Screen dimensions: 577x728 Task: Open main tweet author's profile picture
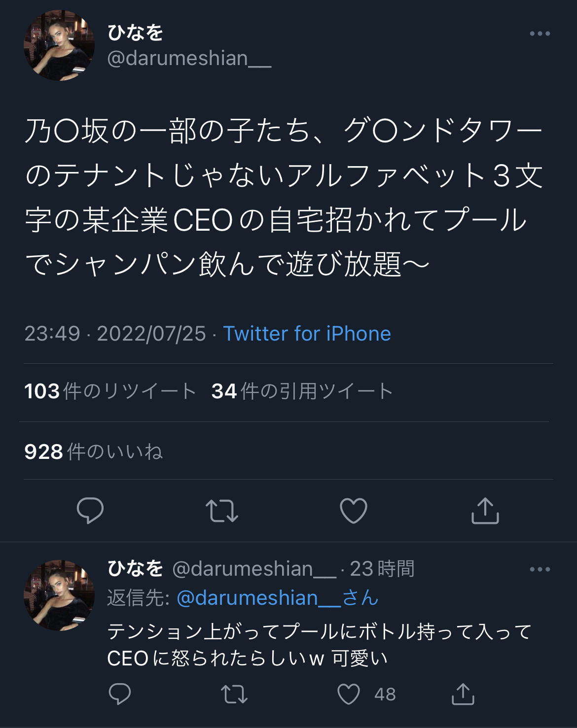coord(59,45)
